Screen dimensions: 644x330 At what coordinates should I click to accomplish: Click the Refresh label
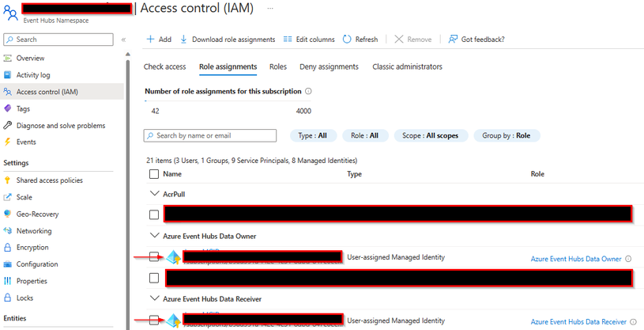pyautogui.click(x=367, y=40)
